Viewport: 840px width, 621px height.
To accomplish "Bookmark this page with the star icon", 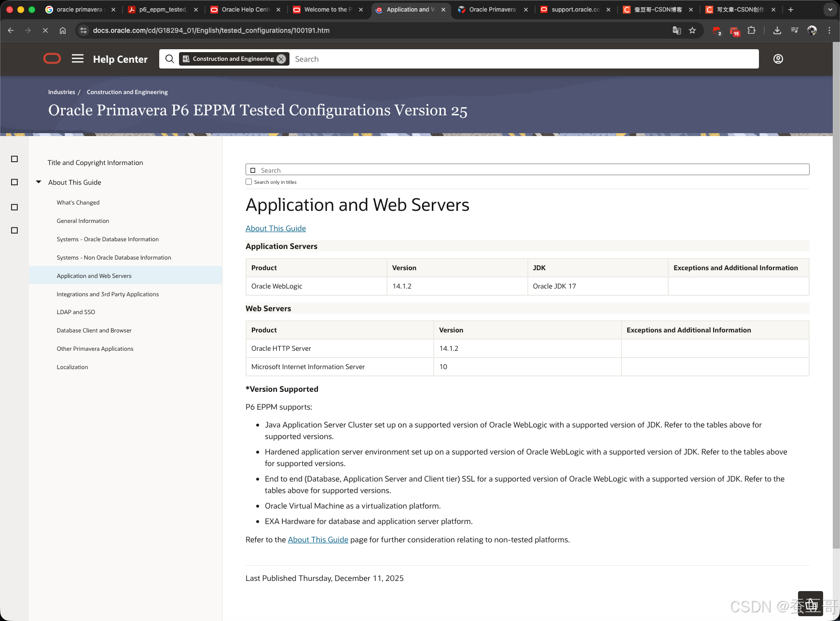I will click(692, 30).
